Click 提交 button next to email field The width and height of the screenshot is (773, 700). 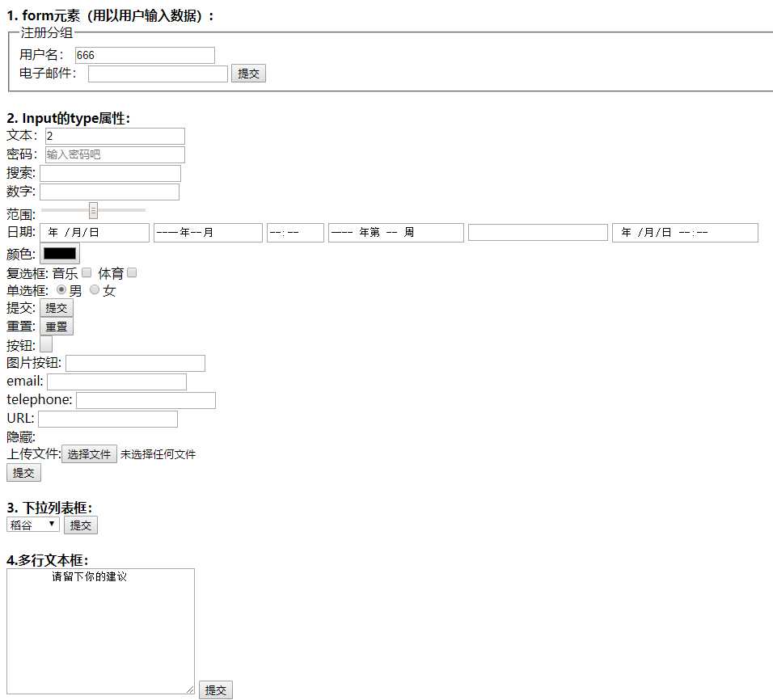click(x=248, y=74)
